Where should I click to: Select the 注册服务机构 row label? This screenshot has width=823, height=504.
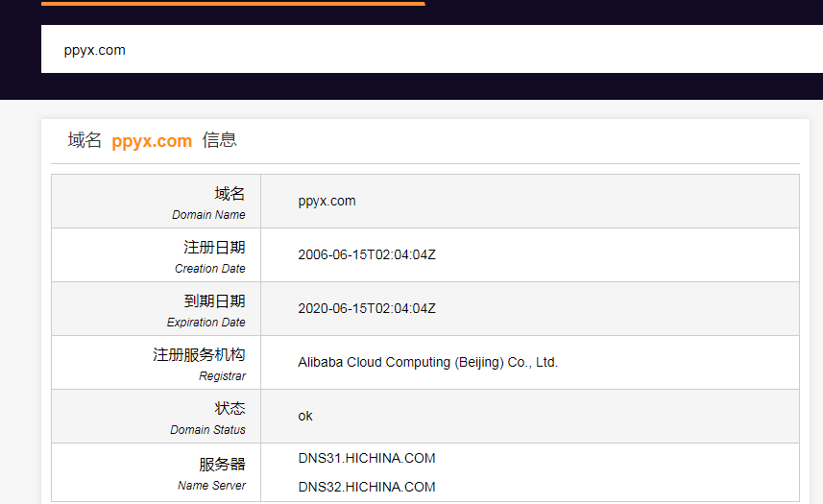199,355
